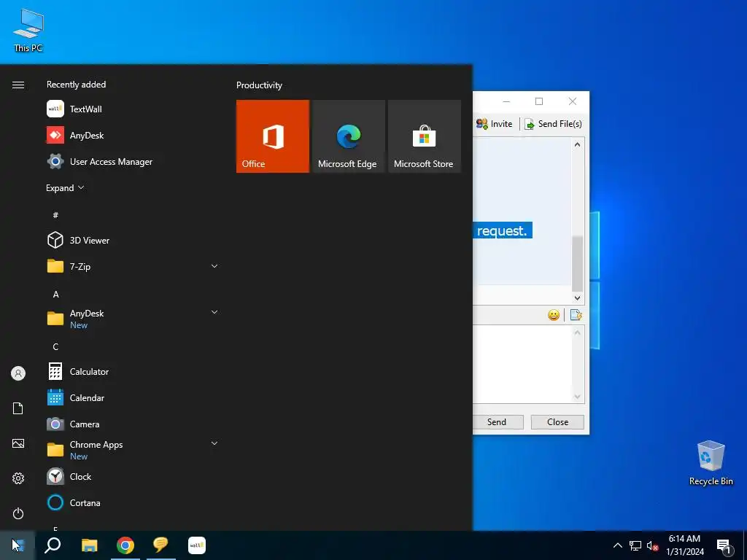Jump to the # letter group
The width and height of the screenshot is (747, 560).
click(55, 215)
